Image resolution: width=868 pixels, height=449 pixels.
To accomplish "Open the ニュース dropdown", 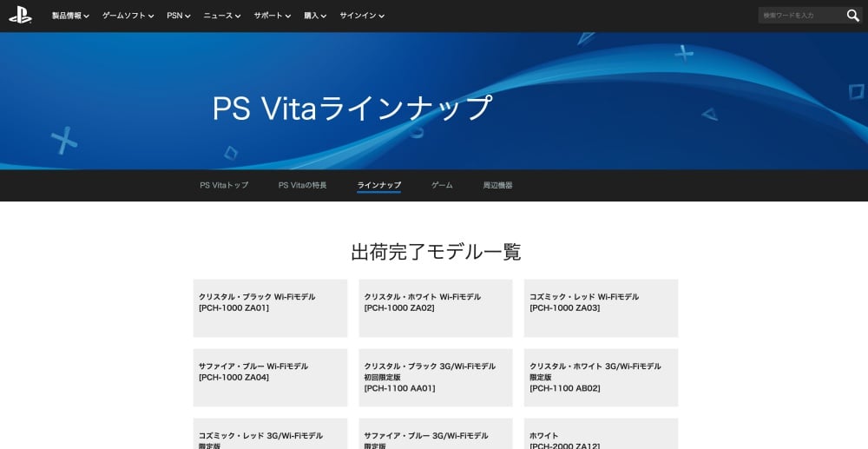I will pyautogui.click(x=222, y=16).
